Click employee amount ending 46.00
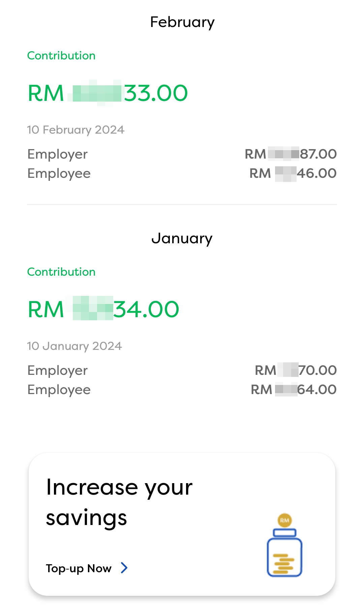Screen dimensions: 364x609 click(293, 173)
